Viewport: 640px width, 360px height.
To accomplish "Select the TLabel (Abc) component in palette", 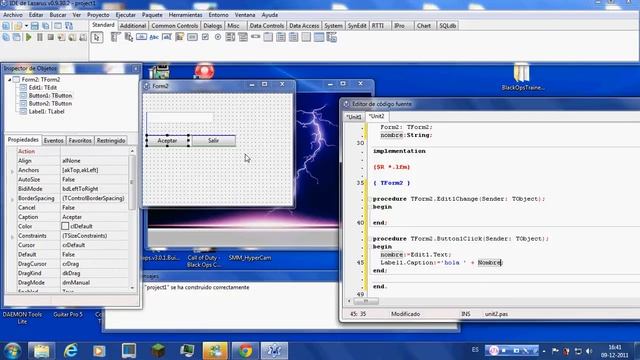I will click(x=154, y=37).
